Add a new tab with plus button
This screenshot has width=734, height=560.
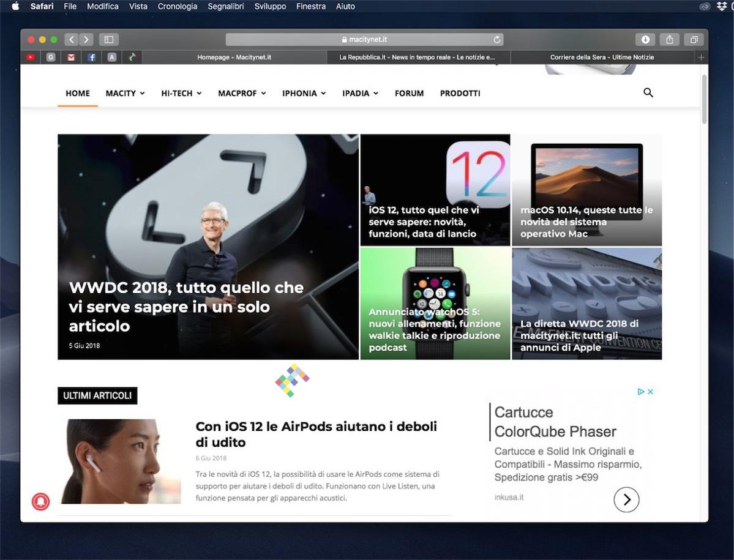pos(701,57)
